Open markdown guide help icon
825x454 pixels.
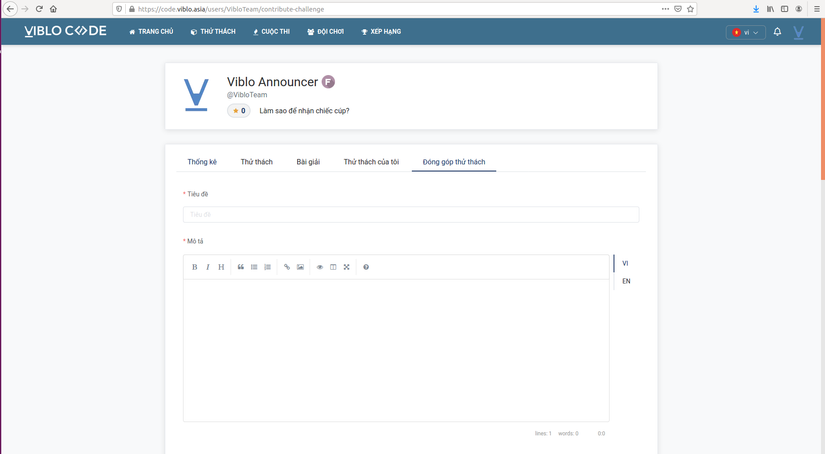[x=366, y=267]
